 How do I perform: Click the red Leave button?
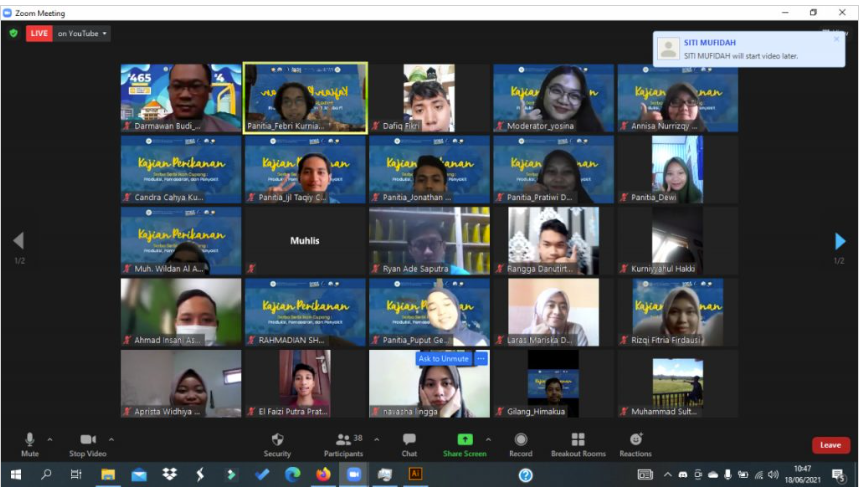(830, 445)
